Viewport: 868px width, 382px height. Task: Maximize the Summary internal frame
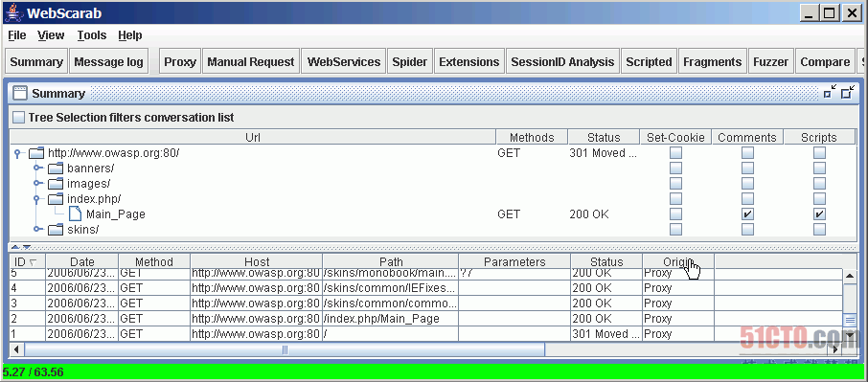[848, 92]
